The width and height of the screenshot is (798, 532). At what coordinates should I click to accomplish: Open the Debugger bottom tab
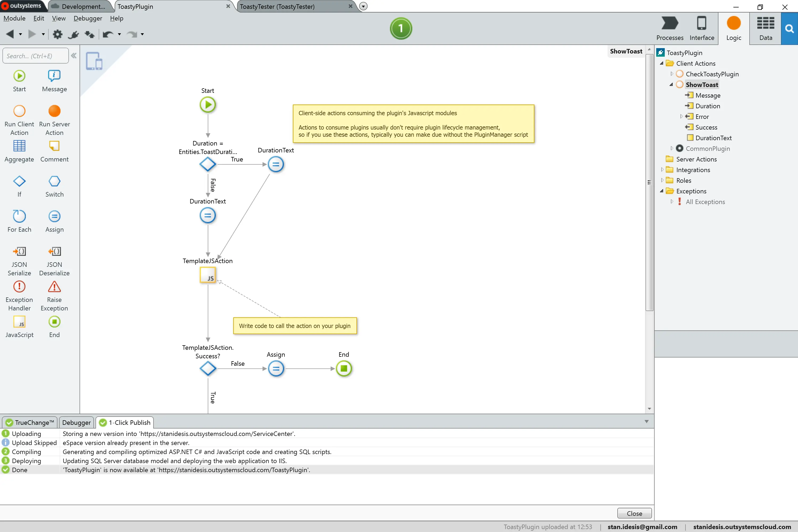click(76, 422)
